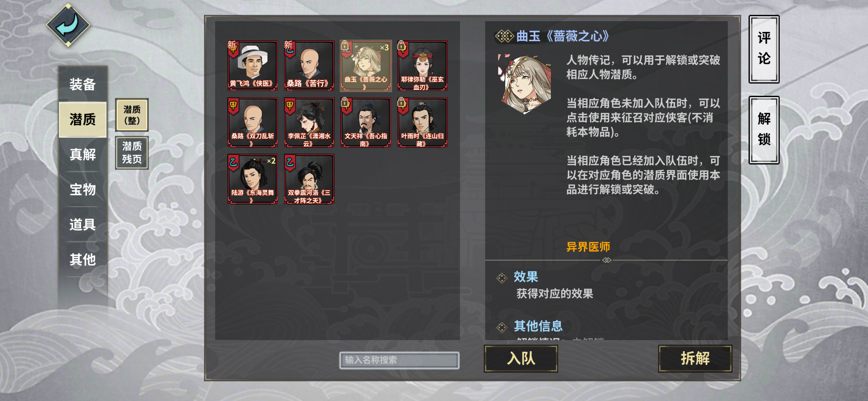Select the 桑路《双刀乱斩》 item card

point(252,123)
